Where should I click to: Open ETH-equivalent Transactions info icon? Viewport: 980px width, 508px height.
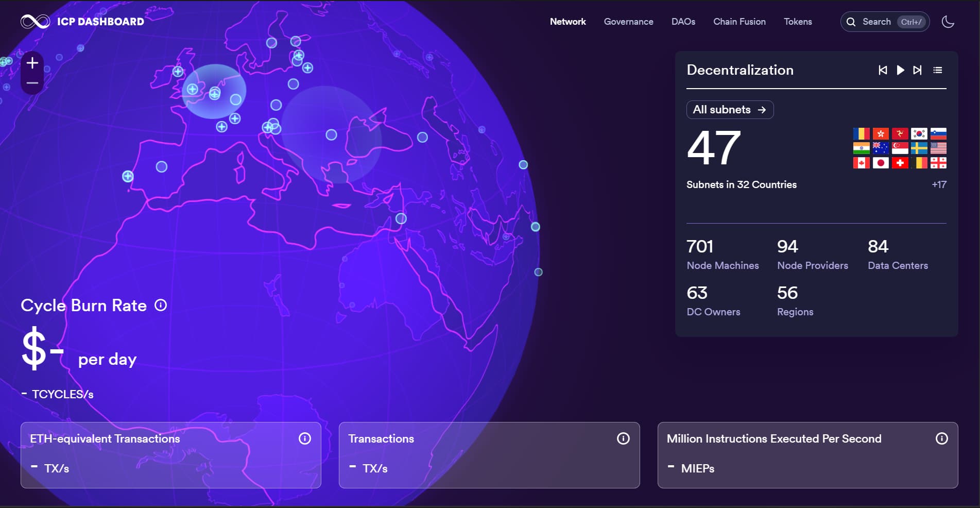click(x=305, y=438)
